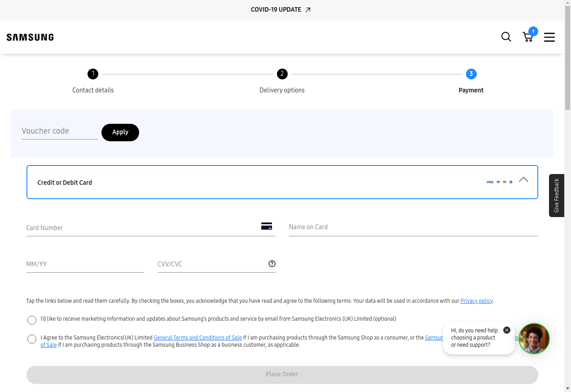
Task: Click the Name on Card field
Action: (x=413, y=227)
